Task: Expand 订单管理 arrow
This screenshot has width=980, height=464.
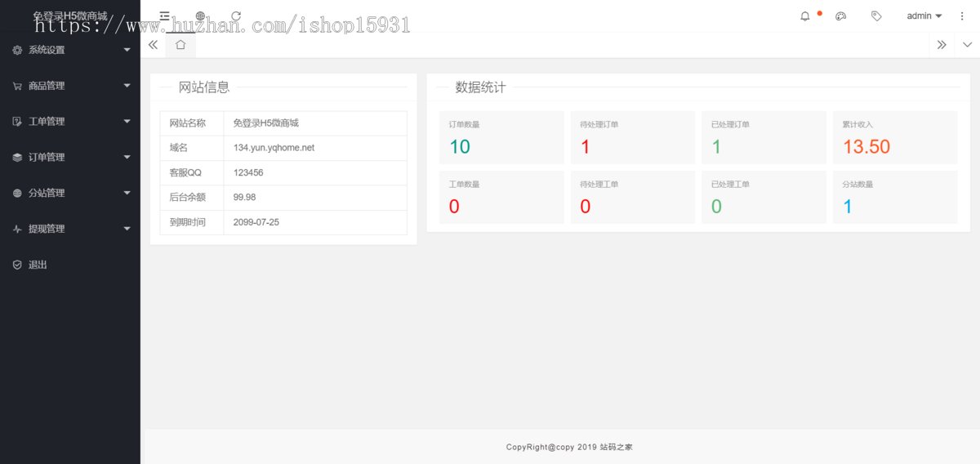Action: tap(127, 158)
